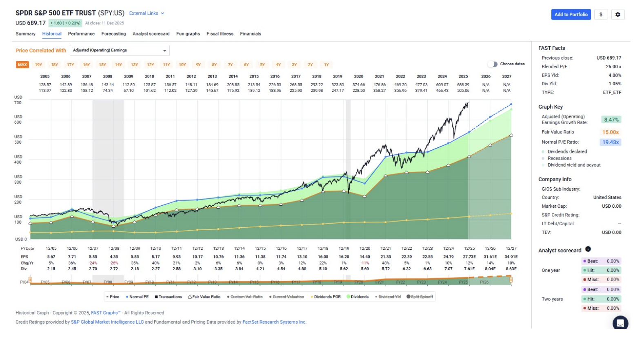Screen dimensions: 644x351
Task: Toggle Fair Value Ratio legend item
Action: coord(204,297)
